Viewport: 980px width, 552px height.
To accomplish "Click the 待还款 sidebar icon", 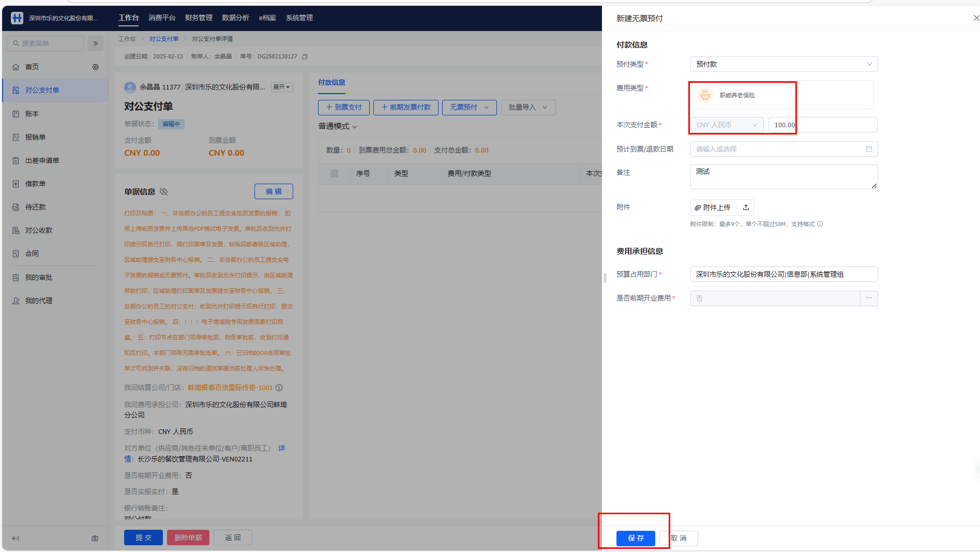I will 16,207.
